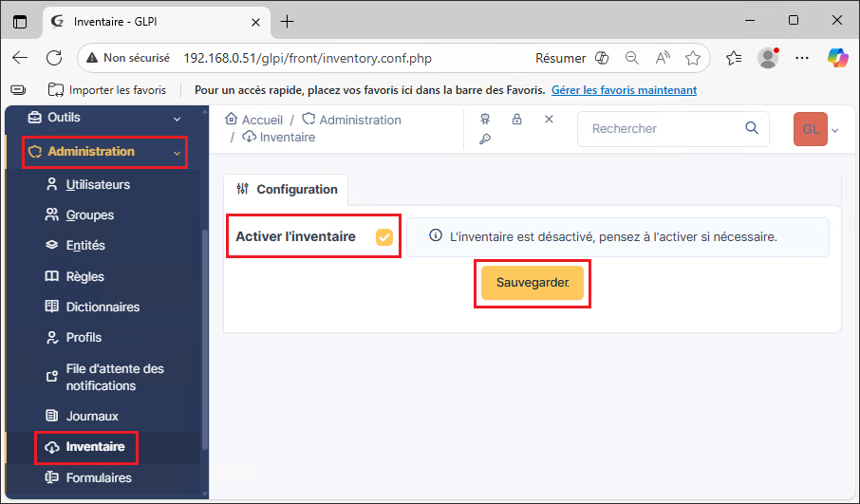This screenshot has width=860, height=504.
Task: Toggle the Activer l'inventaire checkbox
Action: click(x=384, y=237)
